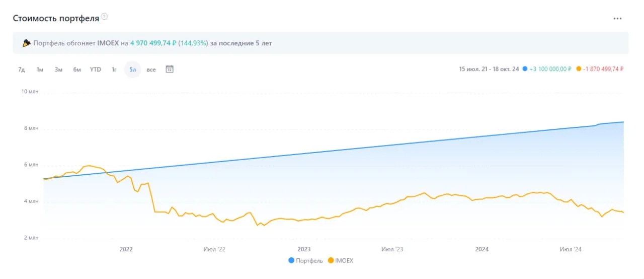Switch to the YTD period

pos(96,69)
